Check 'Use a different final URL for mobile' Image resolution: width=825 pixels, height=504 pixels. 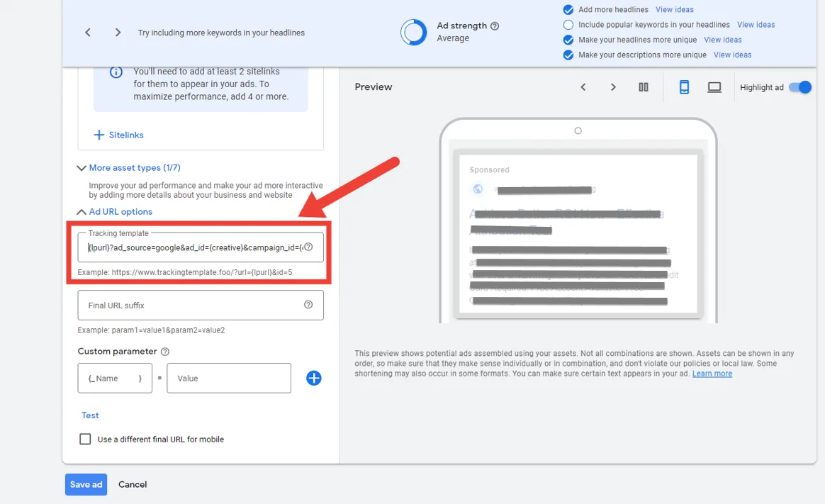[x=85, y=439]
